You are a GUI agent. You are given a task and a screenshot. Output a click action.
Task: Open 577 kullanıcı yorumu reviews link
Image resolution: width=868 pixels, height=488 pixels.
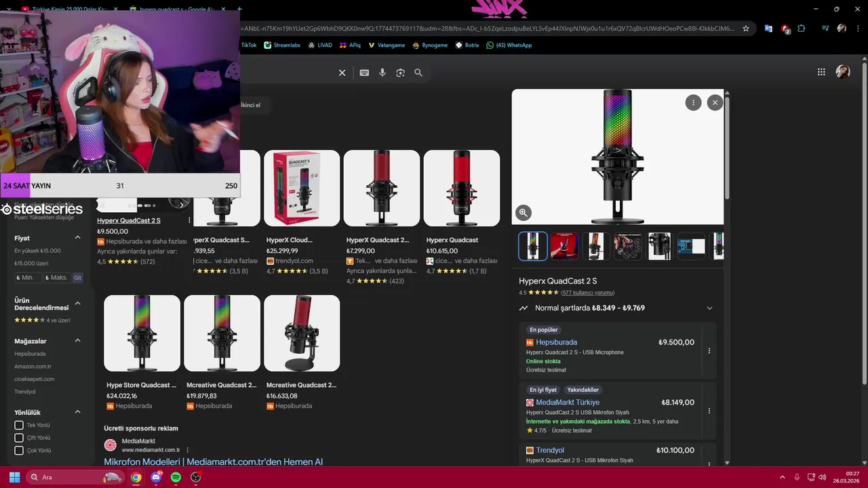(587, 293)
